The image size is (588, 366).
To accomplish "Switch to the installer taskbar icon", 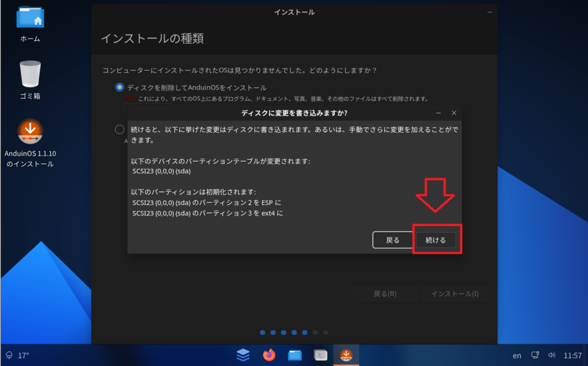I will tap(346, 355).
